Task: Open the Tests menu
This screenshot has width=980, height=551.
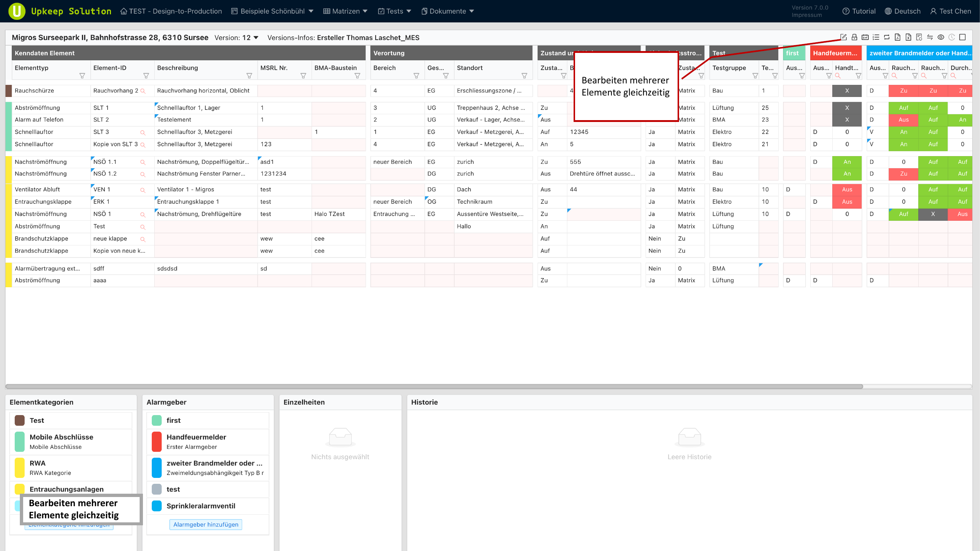Action: point(395,11)
